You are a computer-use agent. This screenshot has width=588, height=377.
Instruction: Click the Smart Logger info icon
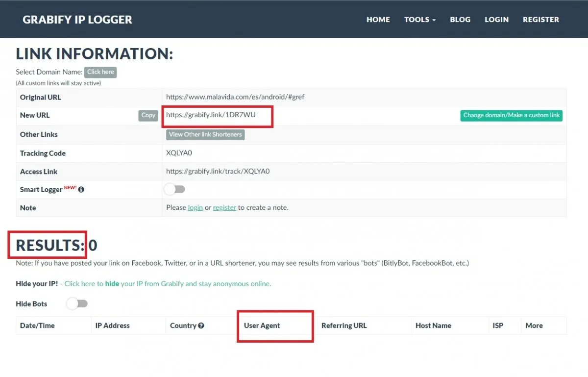pyautogui.click(x=81, y=190)
